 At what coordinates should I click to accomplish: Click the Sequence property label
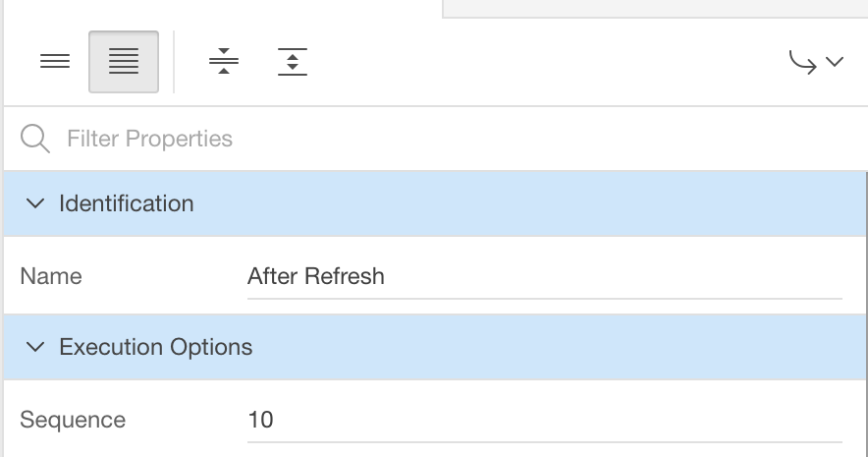[x=73, y=420]
